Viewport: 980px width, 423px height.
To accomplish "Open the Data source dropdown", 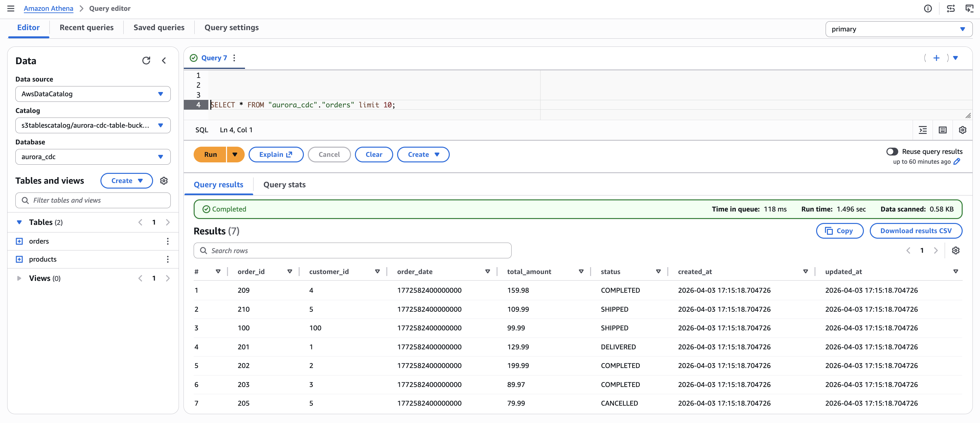I will point(93,94).
